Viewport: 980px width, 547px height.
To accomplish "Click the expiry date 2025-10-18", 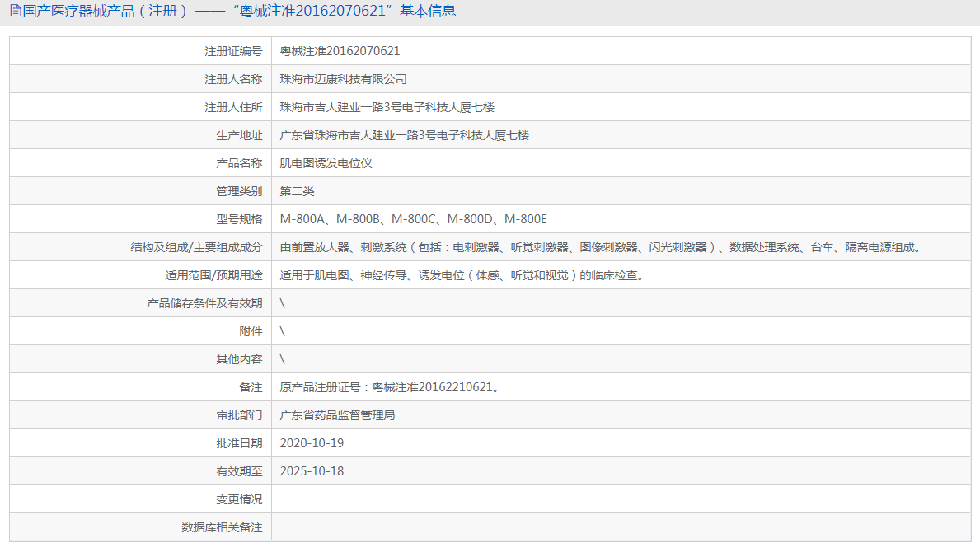I will point(312,471).
